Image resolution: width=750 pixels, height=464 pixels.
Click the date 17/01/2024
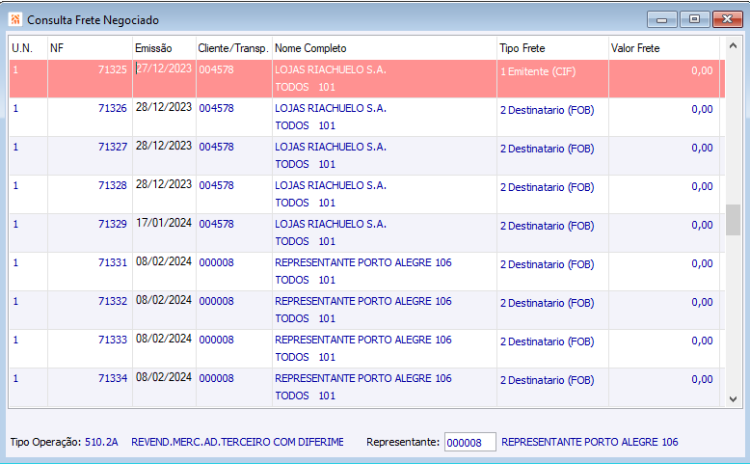tap(164, 223)
